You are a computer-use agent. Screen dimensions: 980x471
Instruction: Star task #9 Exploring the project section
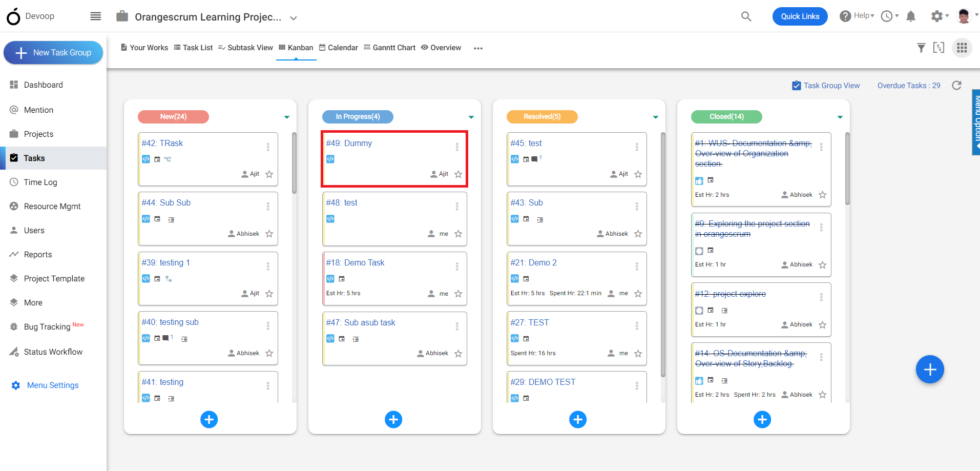pos(823,265)
